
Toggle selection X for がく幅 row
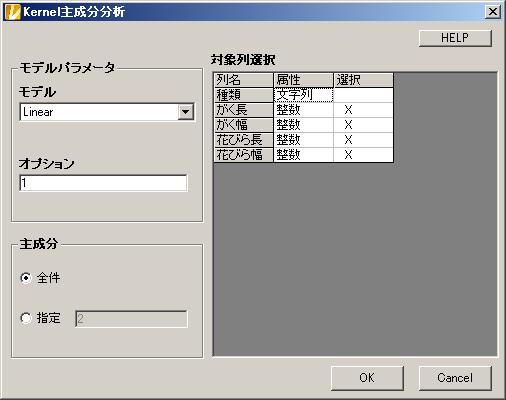pyautogui.click(x=363, y=125)
